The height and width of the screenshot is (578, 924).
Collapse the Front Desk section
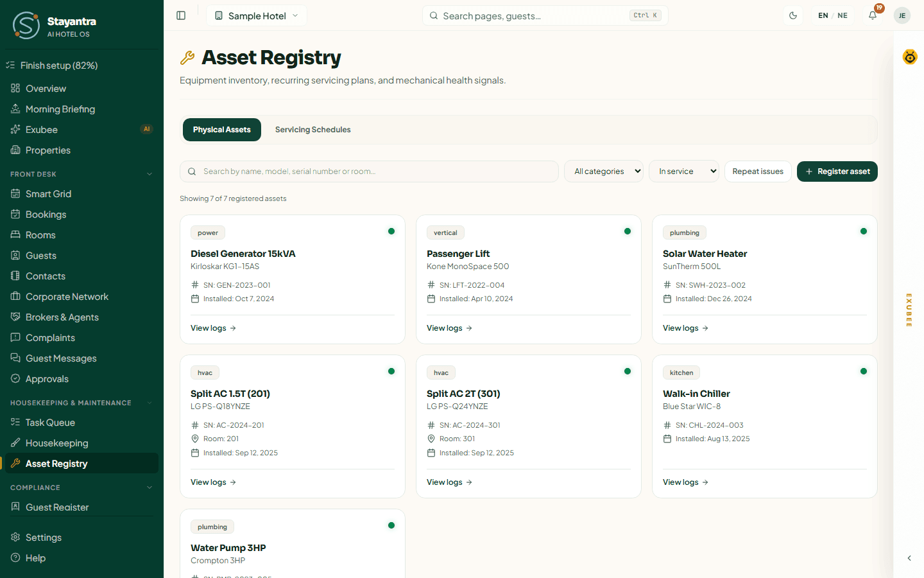coord(81,174)
